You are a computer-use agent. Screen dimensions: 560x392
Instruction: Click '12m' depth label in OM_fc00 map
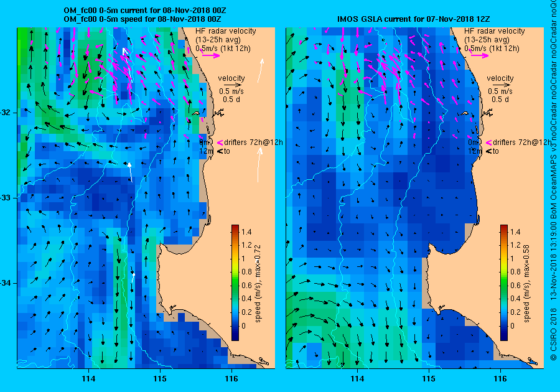207,151
